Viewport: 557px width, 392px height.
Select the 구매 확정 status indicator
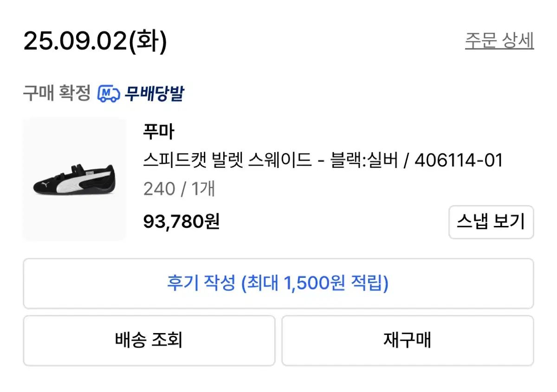pos(56,93)
